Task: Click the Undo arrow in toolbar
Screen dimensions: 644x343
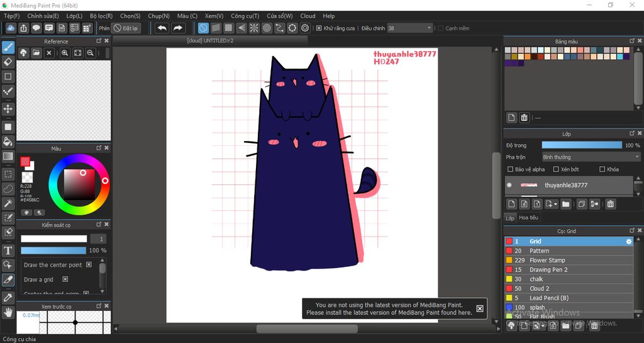Action: 162,28
